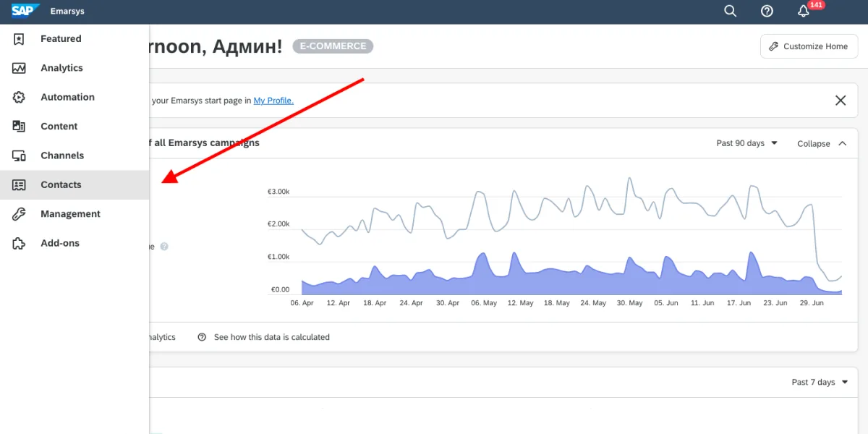Viewport: 868px width, 434px height.
Task: Open the Contacts menu item
Action: pos(75,185)
